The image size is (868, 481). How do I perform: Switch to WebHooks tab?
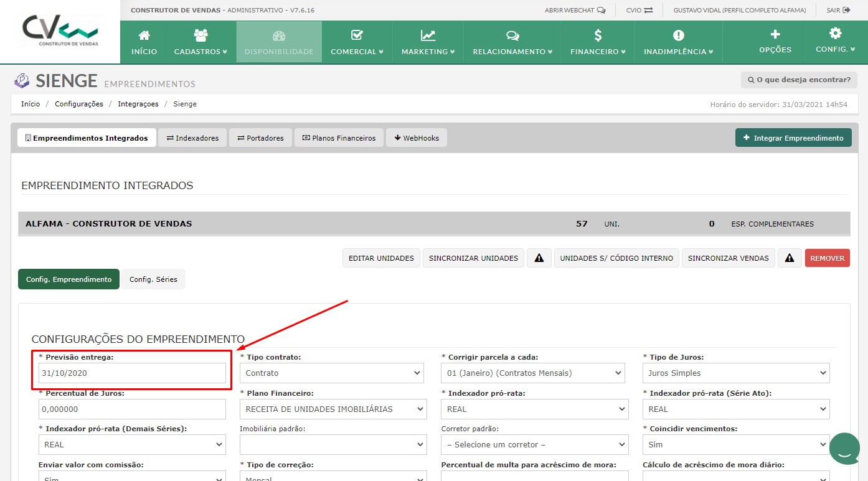click(417, 138)
